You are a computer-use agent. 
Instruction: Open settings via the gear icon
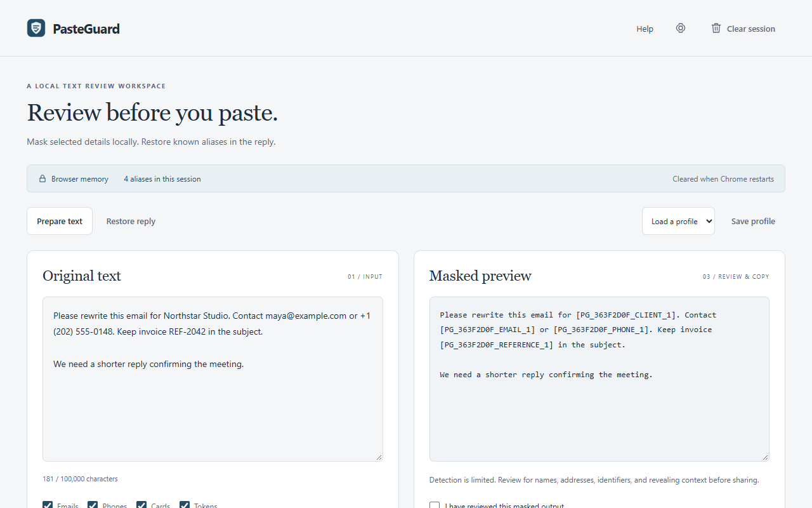681,28
